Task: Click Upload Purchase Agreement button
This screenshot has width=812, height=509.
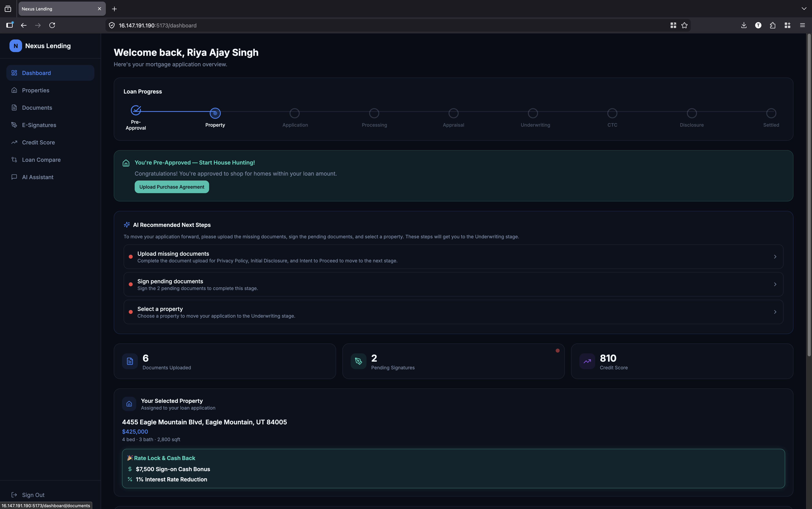Action: click(x=171, y=187)
